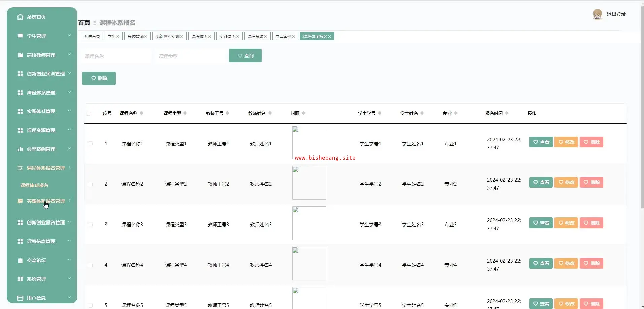Viewport: 644px width, 309px height.
Task: Click the 学生管理 monitor icon in sidebar
Action: pos(20,36)
